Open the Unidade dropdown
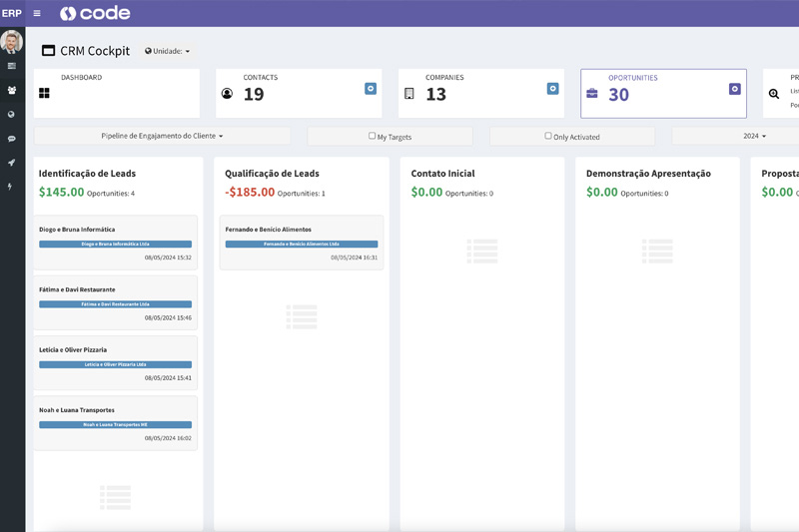This screenshot has height=532, width=799. click(167, 51)
